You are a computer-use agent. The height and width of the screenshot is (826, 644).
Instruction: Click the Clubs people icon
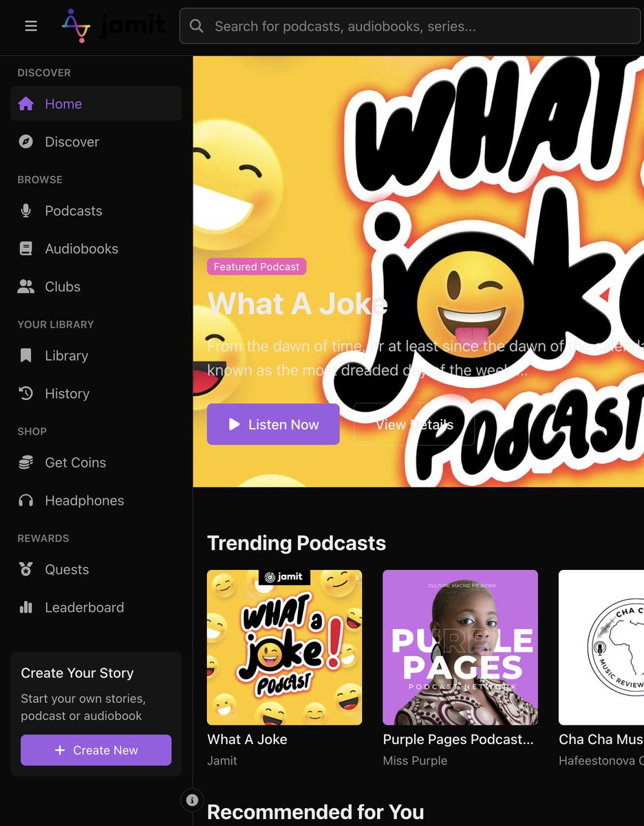pos(26,287)
